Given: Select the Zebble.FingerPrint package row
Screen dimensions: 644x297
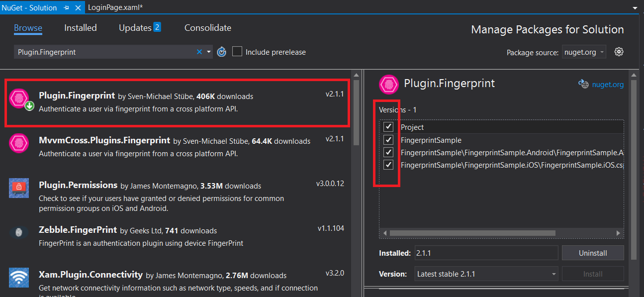Looking at the screenshot, I should tap(176, 236).
